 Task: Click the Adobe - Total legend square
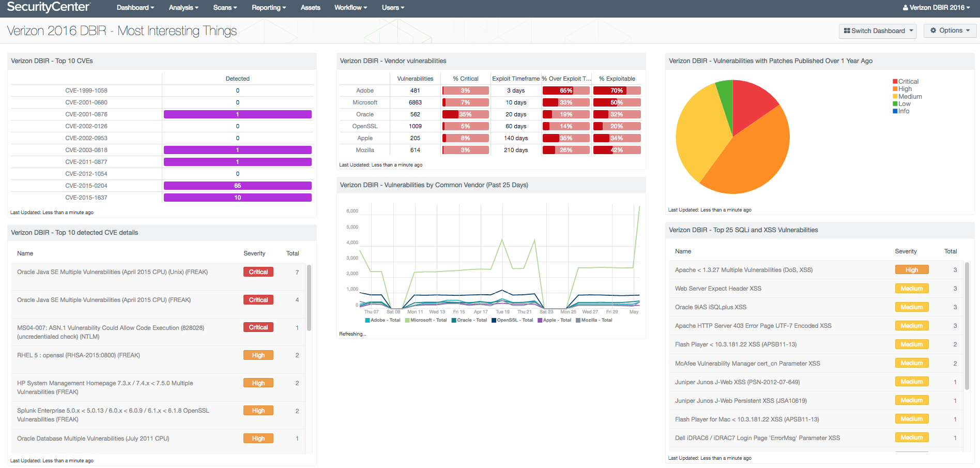point(367,321)
